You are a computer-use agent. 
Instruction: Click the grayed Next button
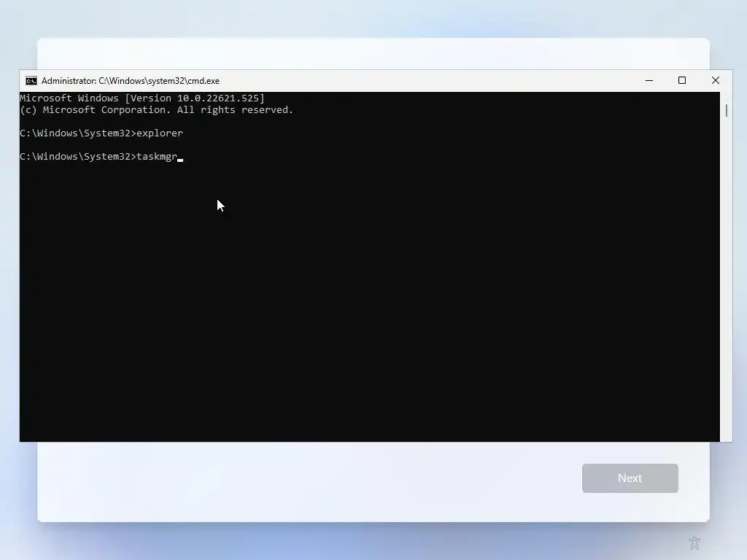point(630,478)
